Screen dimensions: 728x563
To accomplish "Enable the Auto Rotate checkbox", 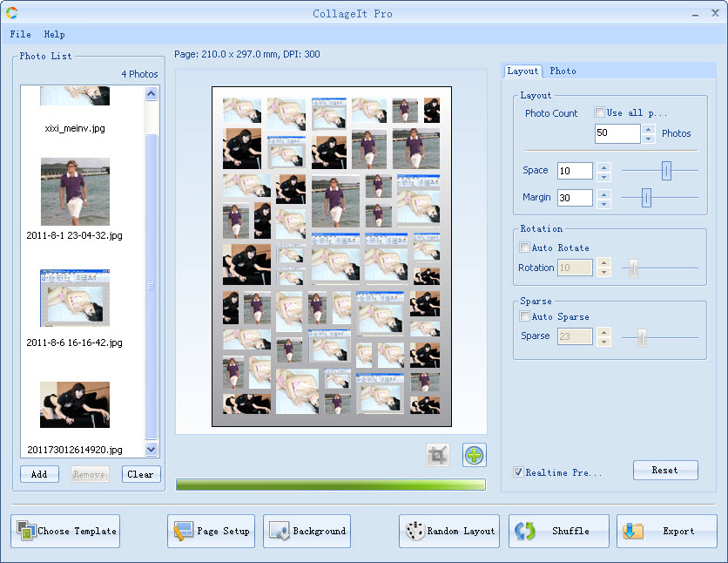I will coord(524,248).
